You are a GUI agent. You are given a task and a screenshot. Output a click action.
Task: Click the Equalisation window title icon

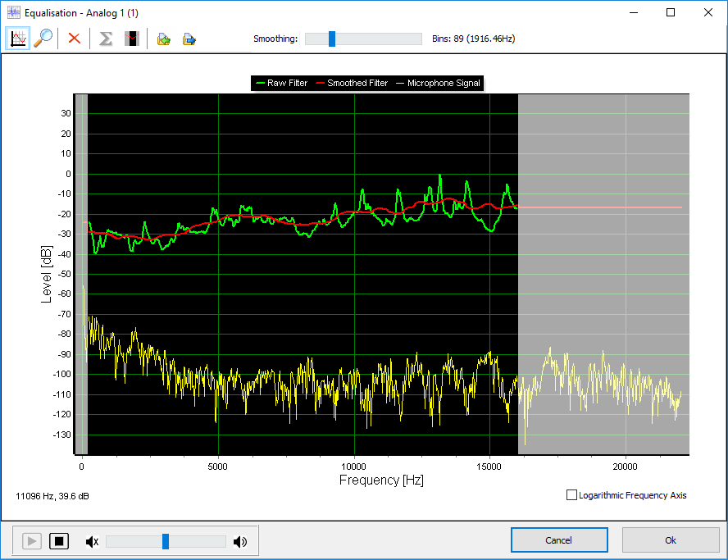pos(13,12)
